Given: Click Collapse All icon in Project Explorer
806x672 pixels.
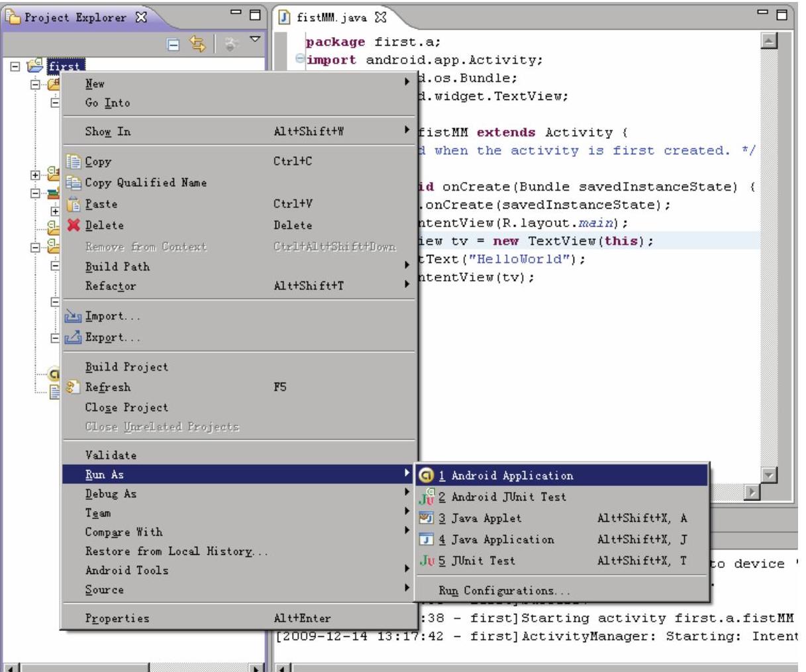Looking at the screenshot, I should point(173,45).
